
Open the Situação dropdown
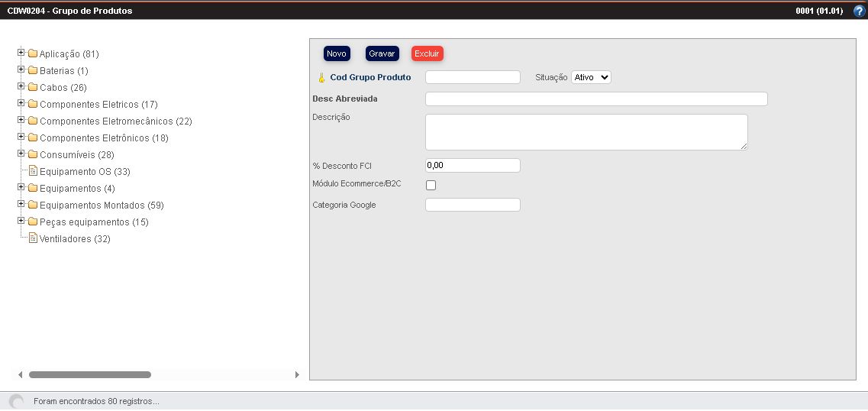click(x=591, y=77)
